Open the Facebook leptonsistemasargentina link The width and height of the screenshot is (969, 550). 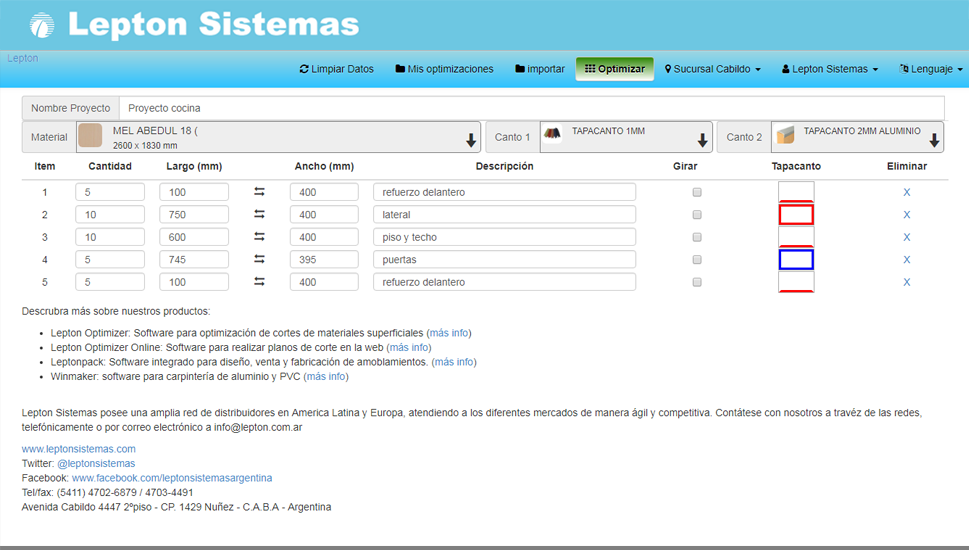point(172,478)
